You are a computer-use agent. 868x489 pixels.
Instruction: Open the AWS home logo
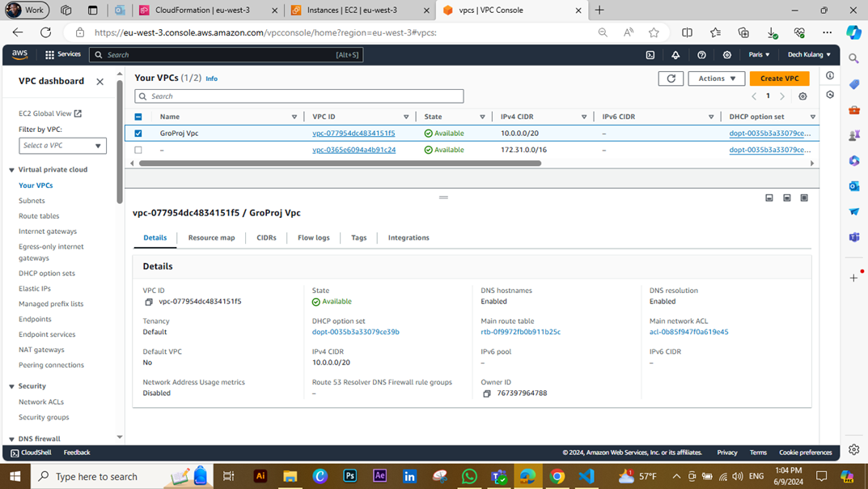tap(19, 54)
